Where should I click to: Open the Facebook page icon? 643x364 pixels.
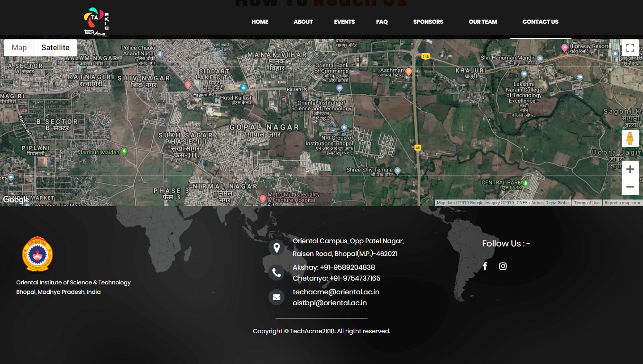(485, 266)
